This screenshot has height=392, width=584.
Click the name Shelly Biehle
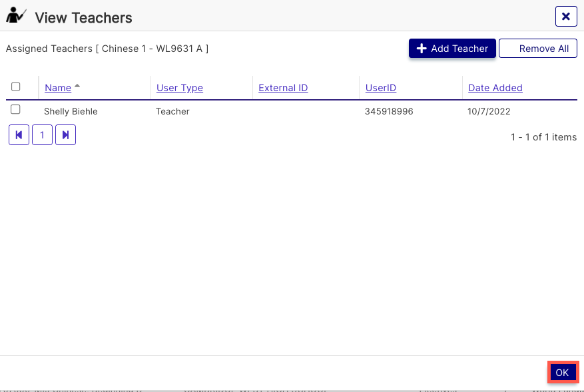point(71,111)
